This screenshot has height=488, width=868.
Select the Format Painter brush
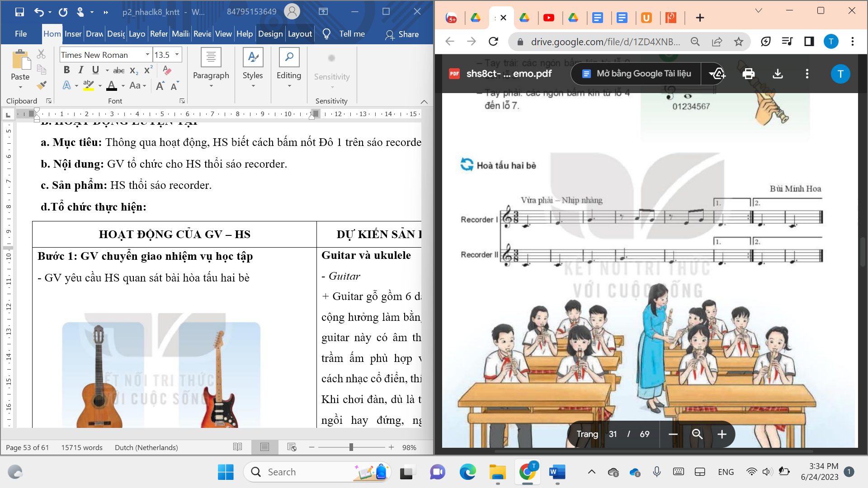coord(41,85)
